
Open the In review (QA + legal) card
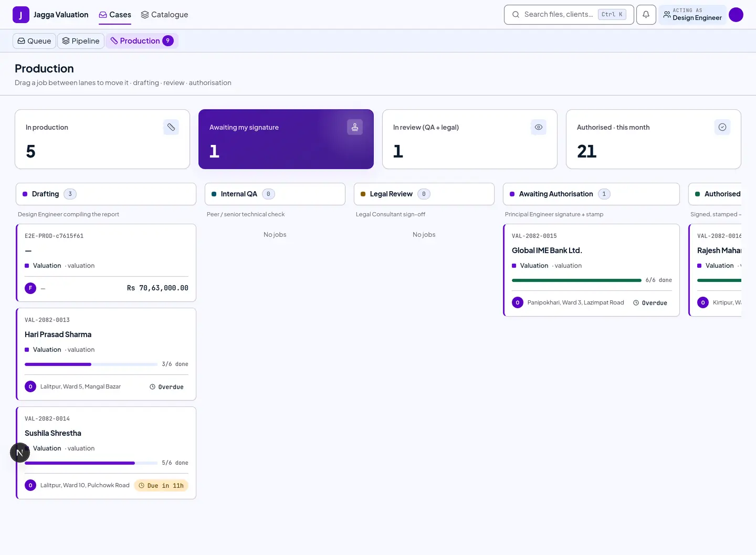pyautogui.click(x=470, y=139)
